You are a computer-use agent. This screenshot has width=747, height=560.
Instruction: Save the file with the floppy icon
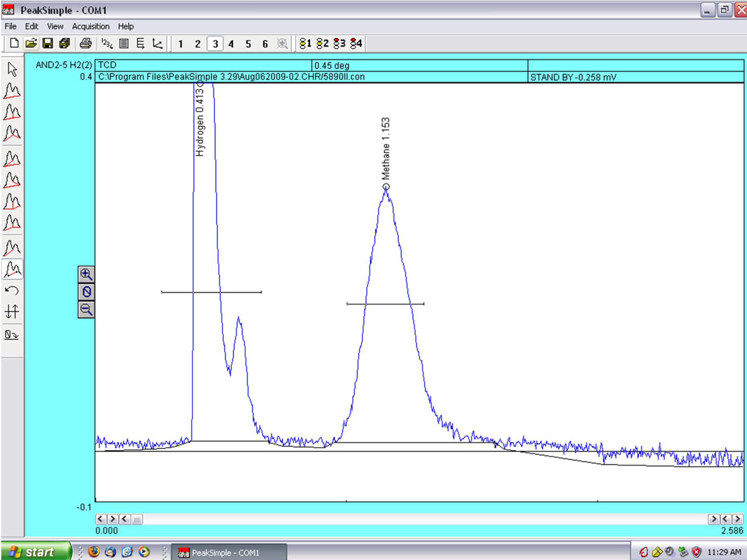click(x=47, y=43)
